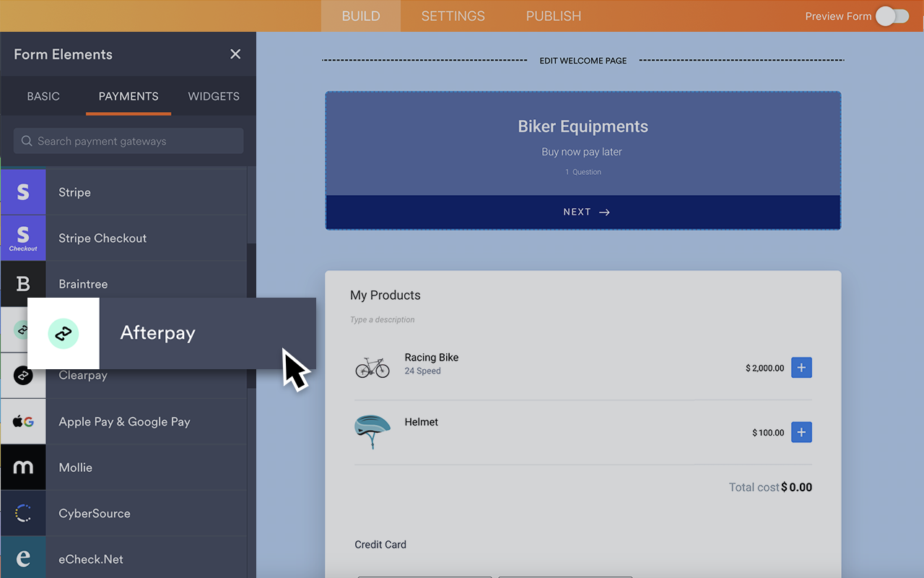Open the WIDGETS tab
Screen dimensions: 924x578
[x=214, y=96]
